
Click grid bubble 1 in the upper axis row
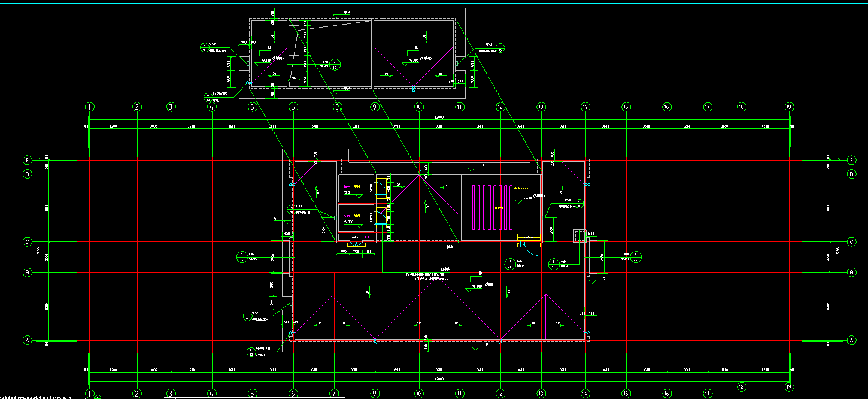[90, 107]
